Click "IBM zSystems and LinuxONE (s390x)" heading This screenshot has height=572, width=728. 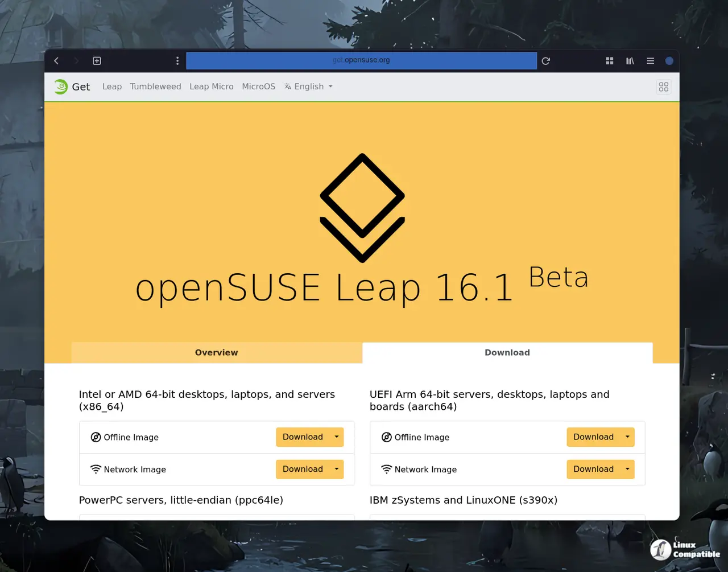tap(464, 500)
